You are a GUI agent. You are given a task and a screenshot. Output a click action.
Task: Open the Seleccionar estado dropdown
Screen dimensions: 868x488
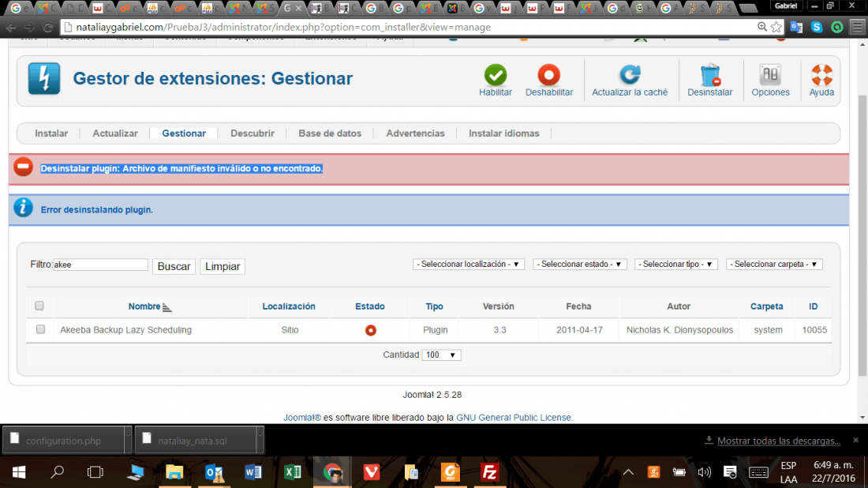580,265
